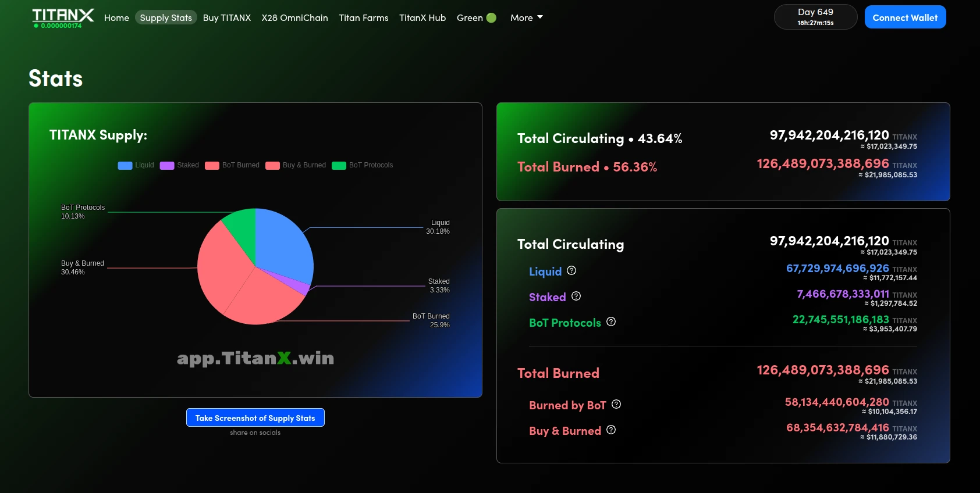980x493 pixels.
Task: Toggle Staked legend swatch in chart
Action: 167,166
